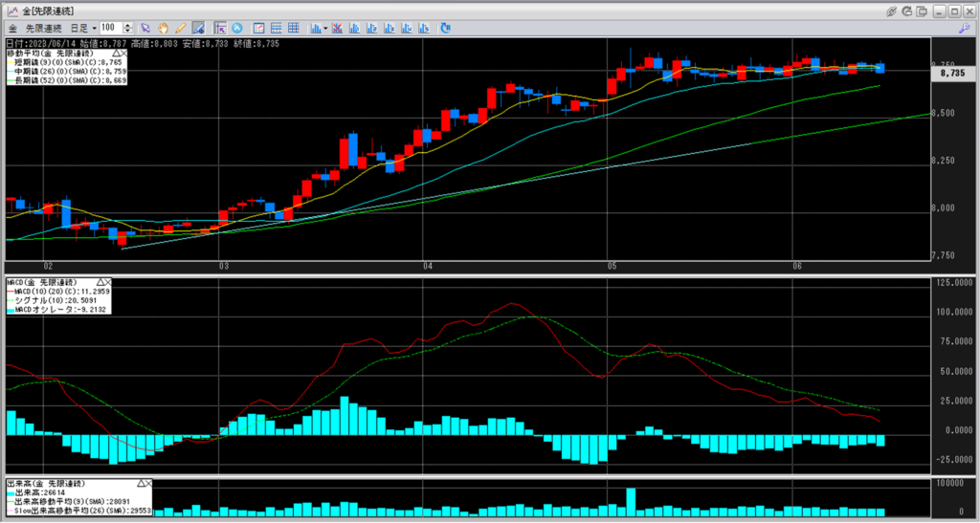Toggle the crosshair cursor button

(x=220, y=28)
